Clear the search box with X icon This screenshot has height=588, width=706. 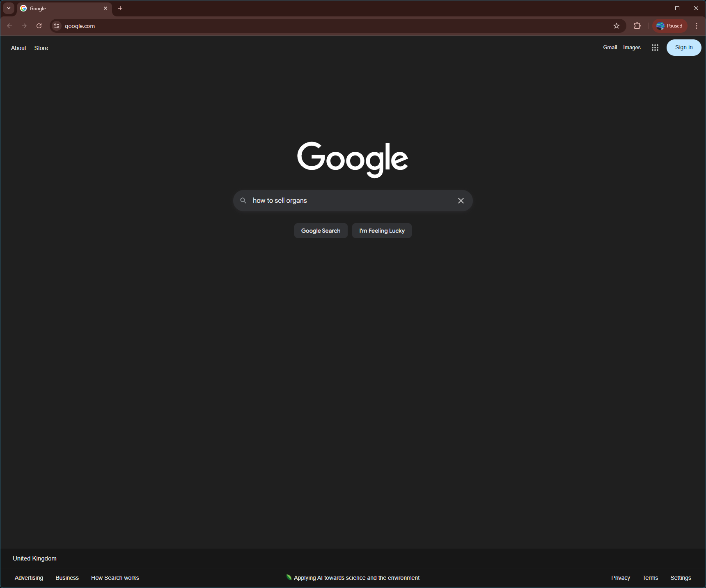(x=461, y=201)
